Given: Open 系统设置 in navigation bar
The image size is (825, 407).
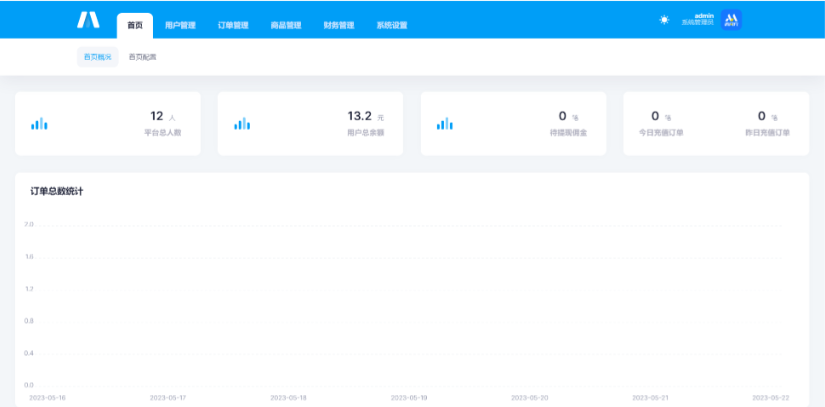Looking at the screenshot, I should 392,25.
